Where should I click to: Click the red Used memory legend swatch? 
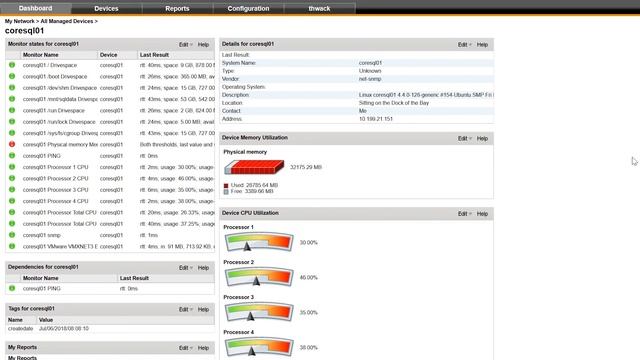pyautogui.click(x=226, y=186)
